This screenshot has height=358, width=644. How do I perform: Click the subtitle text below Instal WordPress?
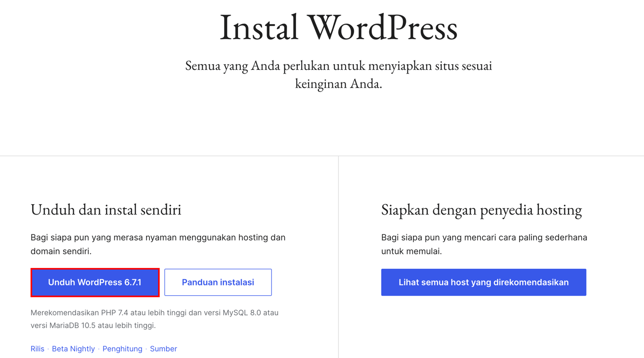point(338,75)
